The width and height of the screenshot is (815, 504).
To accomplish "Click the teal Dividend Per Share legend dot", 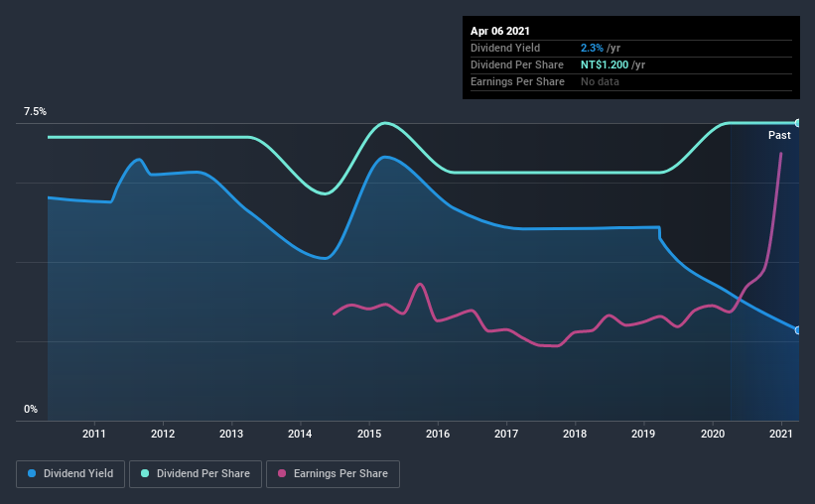I will (x=145, y=473).
